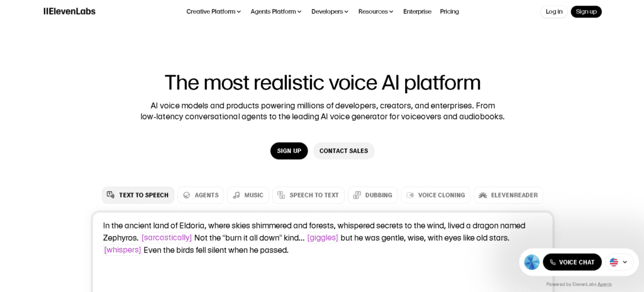Select the ElevenReader icon

483,195
